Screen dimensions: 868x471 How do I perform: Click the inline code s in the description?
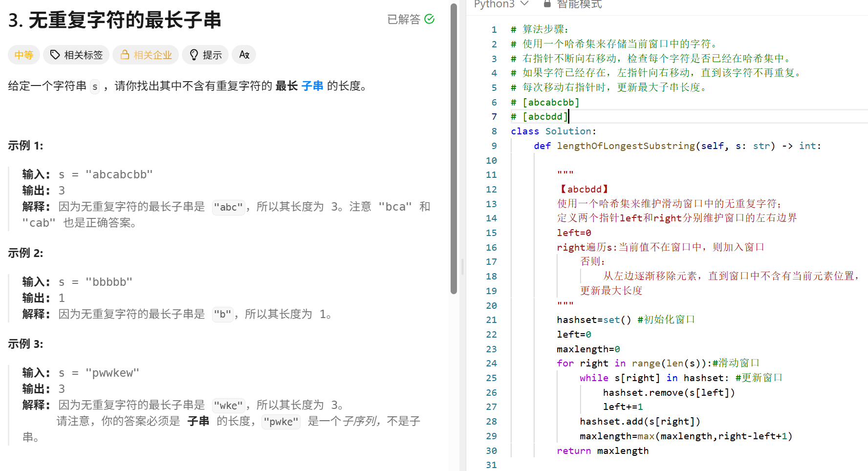coord(95,86)
